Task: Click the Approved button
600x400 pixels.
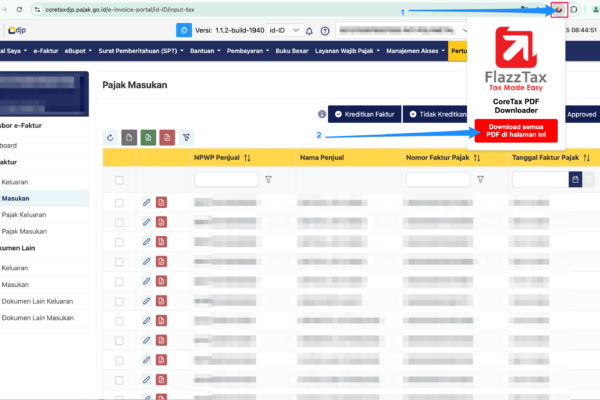Action: coord(582,114)
